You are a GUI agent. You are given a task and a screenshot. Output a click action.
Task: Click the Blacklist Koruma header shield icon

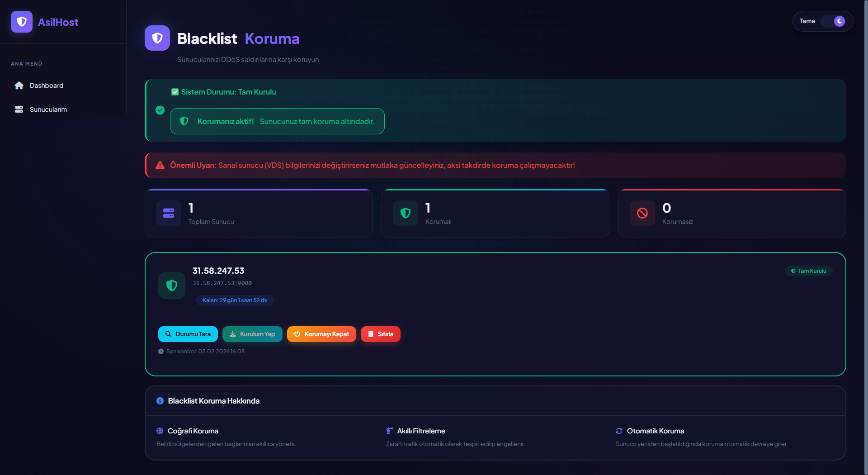click(x=157, y=38)
